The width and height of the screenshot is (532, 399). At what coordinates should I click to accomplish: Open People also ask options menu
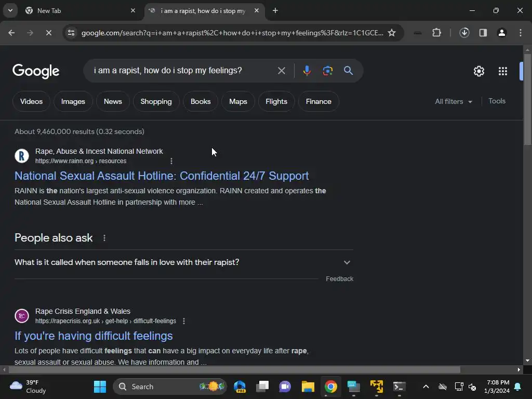104,238
